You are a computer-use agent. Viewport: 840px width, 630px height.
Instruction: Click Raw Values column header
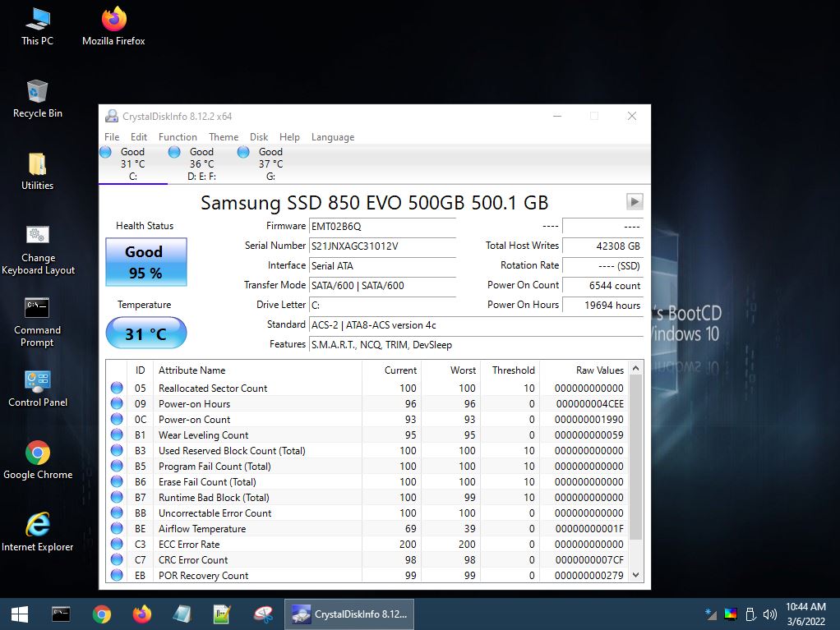[584, 370]
